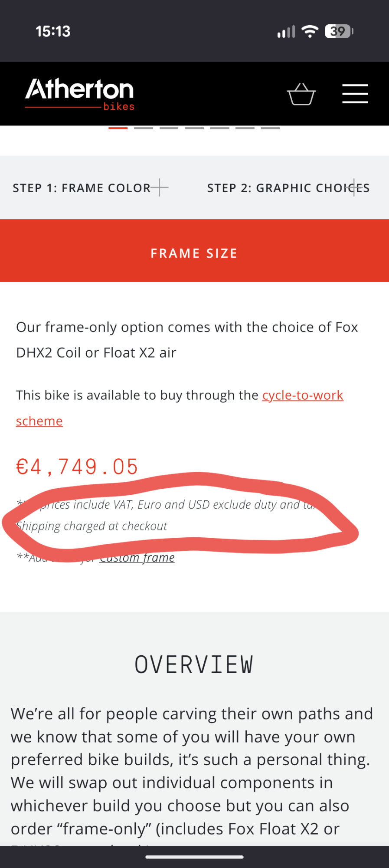The image size is (389, 868).
Task: Tap the 15:13 clock in status bar
Action: (53, 31)
